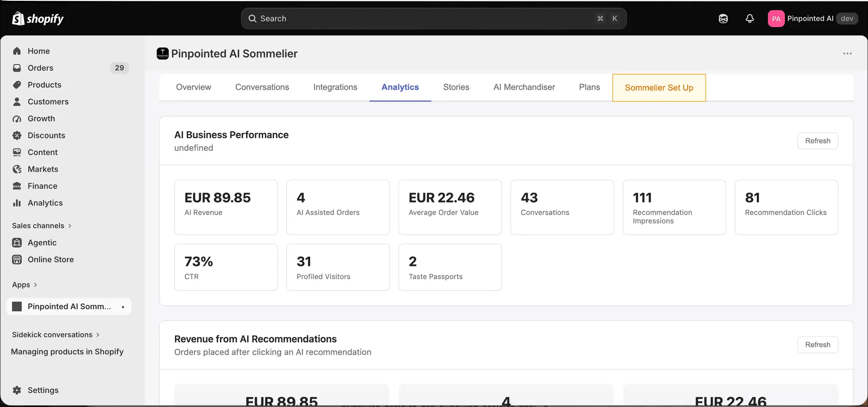Click the Shopify logo
The width and height of the screenshot is (868, 407).
click(38, 19)
